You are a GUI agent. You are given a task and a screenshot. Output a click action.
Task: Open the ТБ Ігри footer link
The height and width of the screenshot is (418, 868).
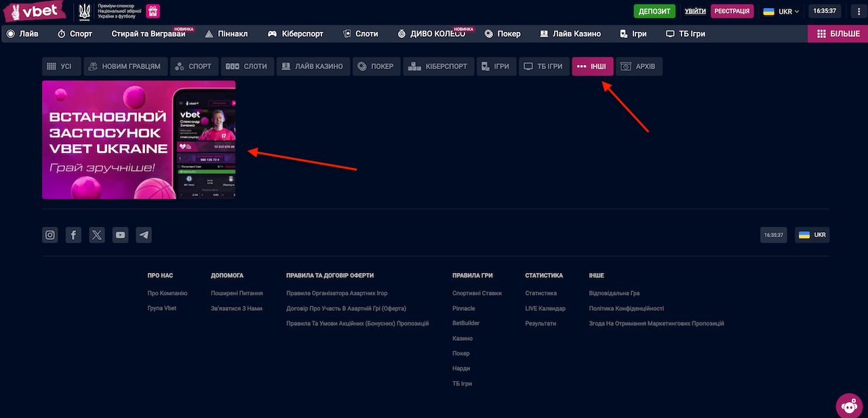462,383
